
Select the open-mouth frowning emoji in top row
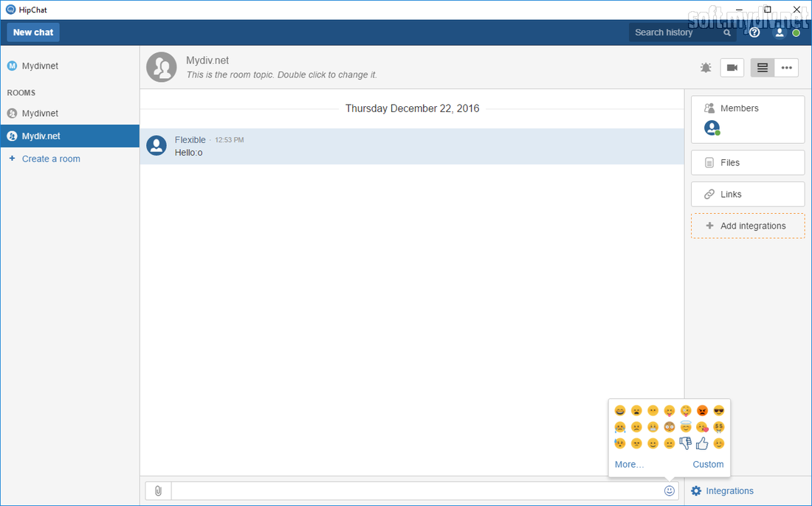pyautogui.click(x=636, y=411)
